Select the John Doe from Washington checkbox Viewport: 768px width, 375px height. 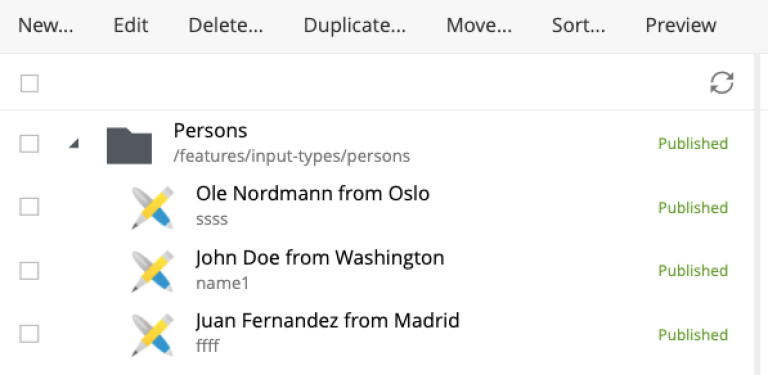29,271
